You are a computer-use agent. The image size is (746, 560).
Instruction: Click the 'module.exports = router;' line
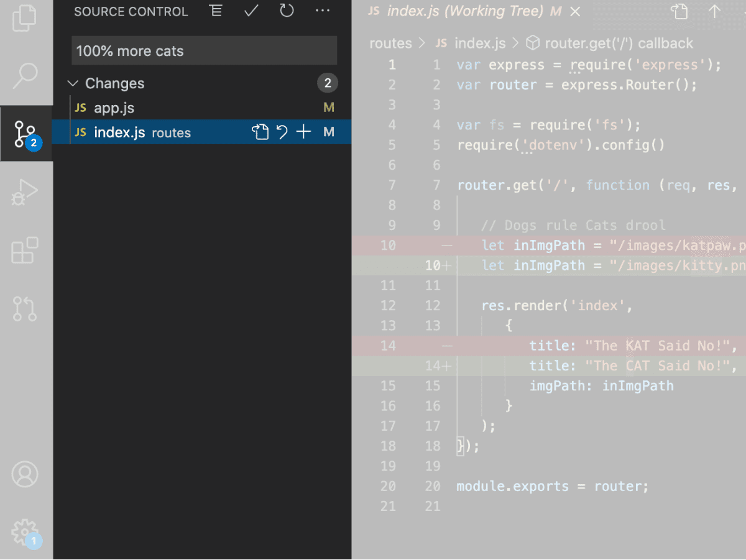(x=553, y=486)
